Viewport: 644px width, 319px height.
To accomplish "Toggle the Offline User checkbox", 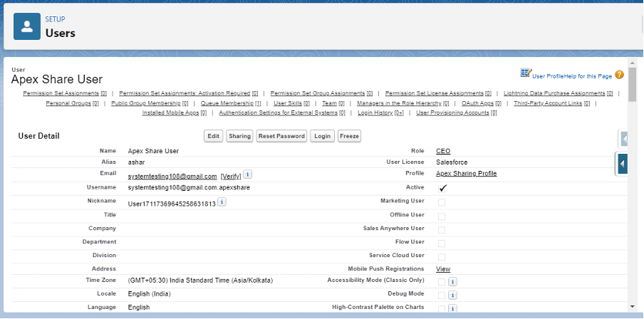I will [442, 216].
